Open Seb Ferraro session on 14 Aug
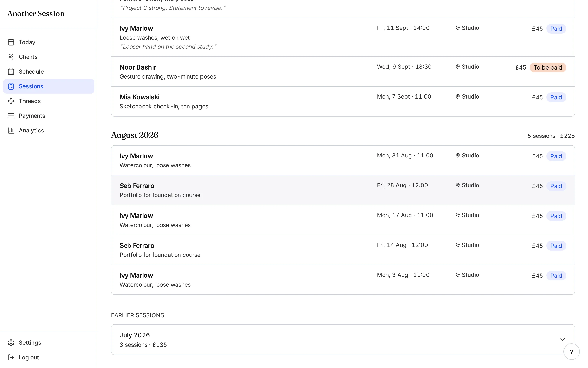 click(343, 250)
